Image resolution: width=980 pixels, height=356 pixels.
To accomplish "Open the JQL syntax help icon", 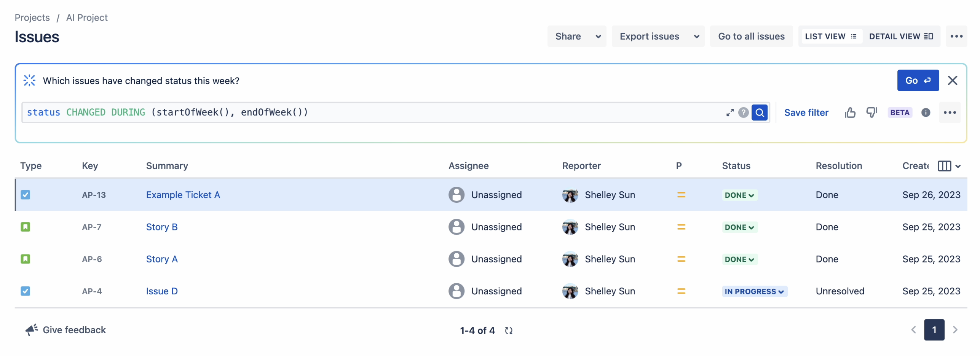I will tap(743, 112).
